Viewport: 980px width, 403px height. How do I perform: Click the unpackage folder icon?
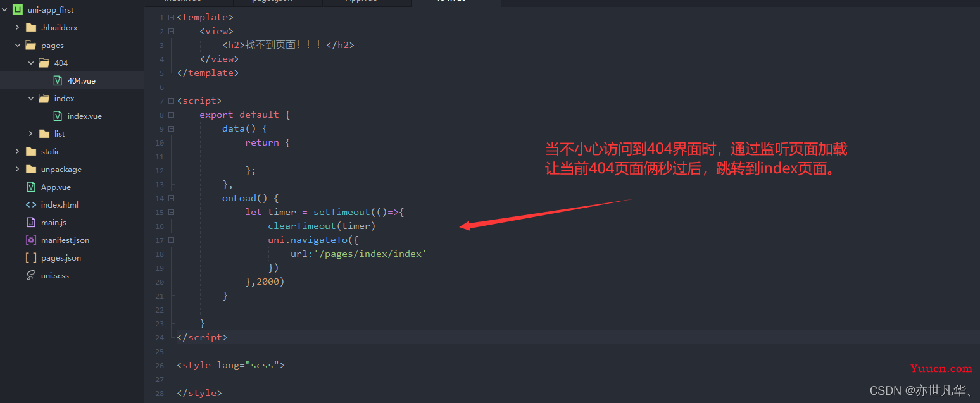coord(31,170)
